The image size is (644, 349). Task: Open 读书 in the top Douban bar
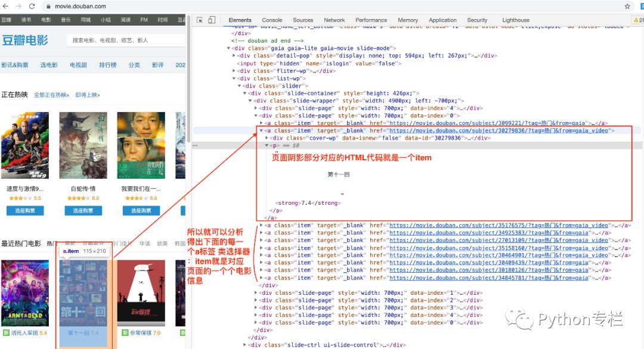click(26, 20)
